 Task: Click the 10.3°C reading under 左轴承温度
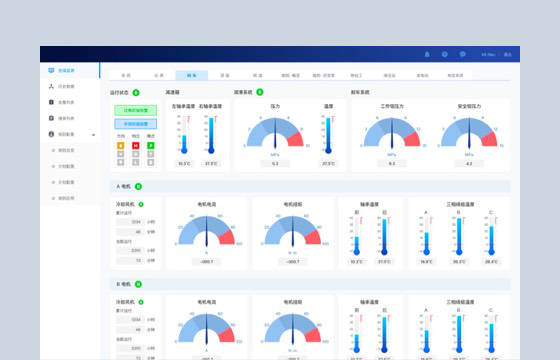point(184,164)
